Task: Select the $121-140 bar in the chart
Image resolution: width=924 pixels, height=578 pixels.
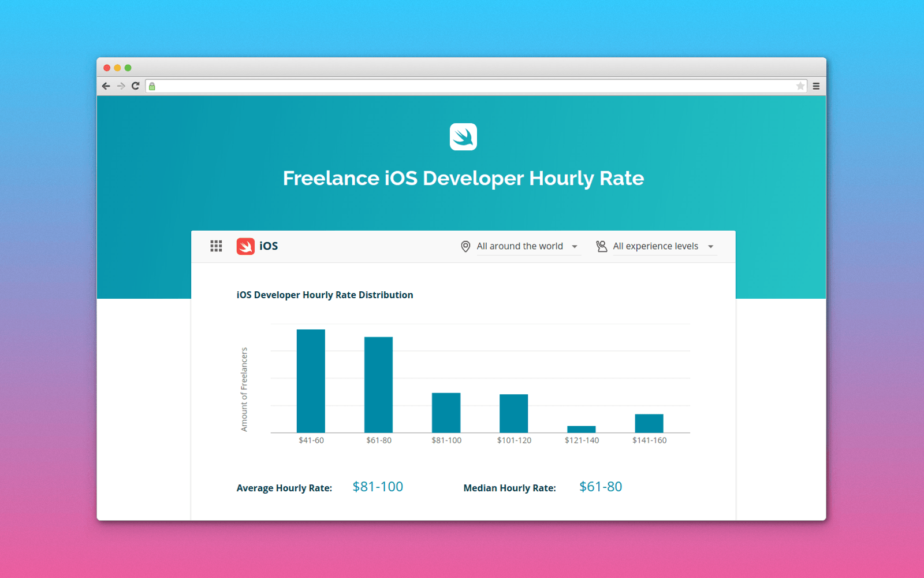Action: point(581,429)
